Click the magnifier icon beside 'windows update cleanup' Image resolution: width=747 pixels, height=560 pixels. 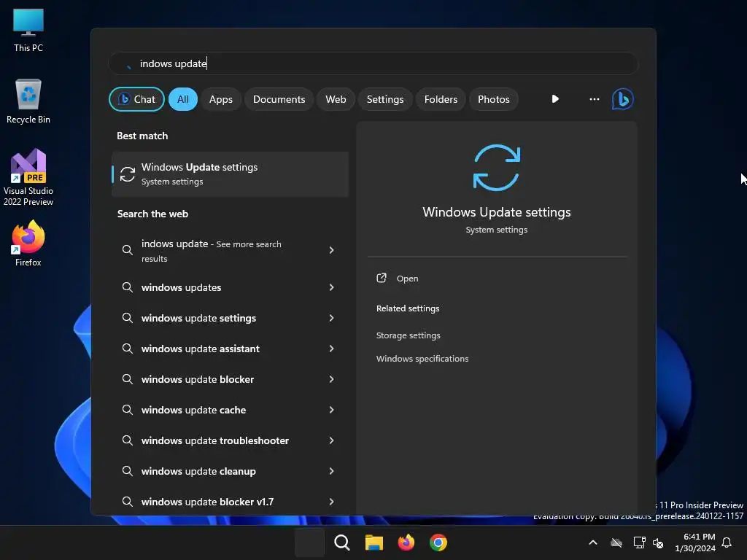click(x=127, y=471)
